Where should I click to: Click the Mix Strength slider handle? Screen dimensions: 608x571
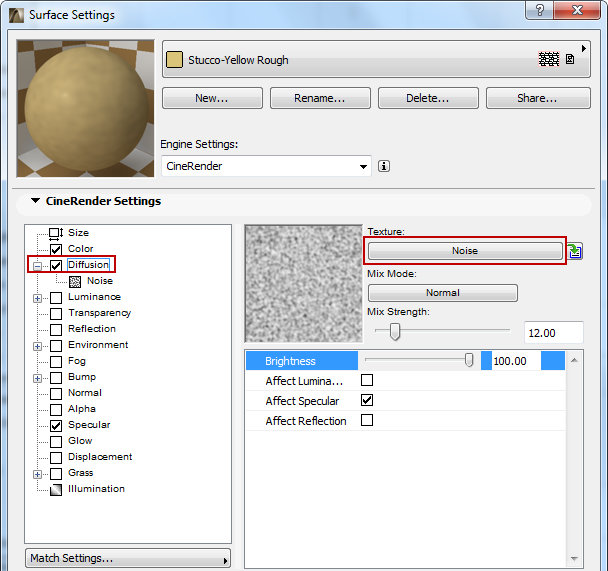click(395, 331)
